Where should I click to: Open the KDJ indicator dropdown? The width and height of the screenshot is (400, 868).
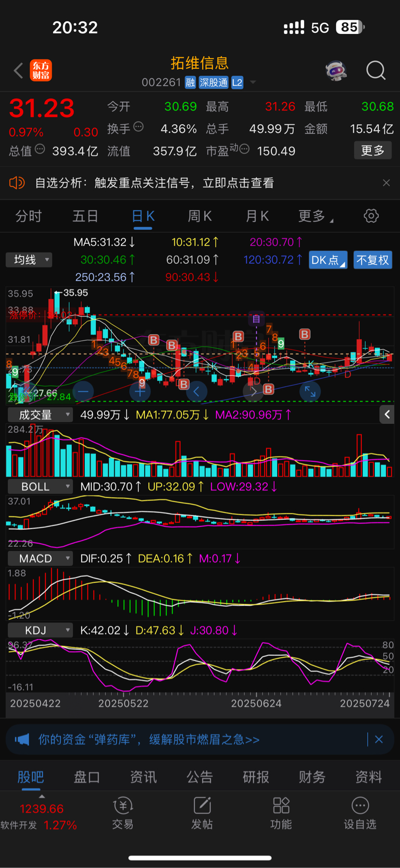pyautogui.click(x=40, y=631)
